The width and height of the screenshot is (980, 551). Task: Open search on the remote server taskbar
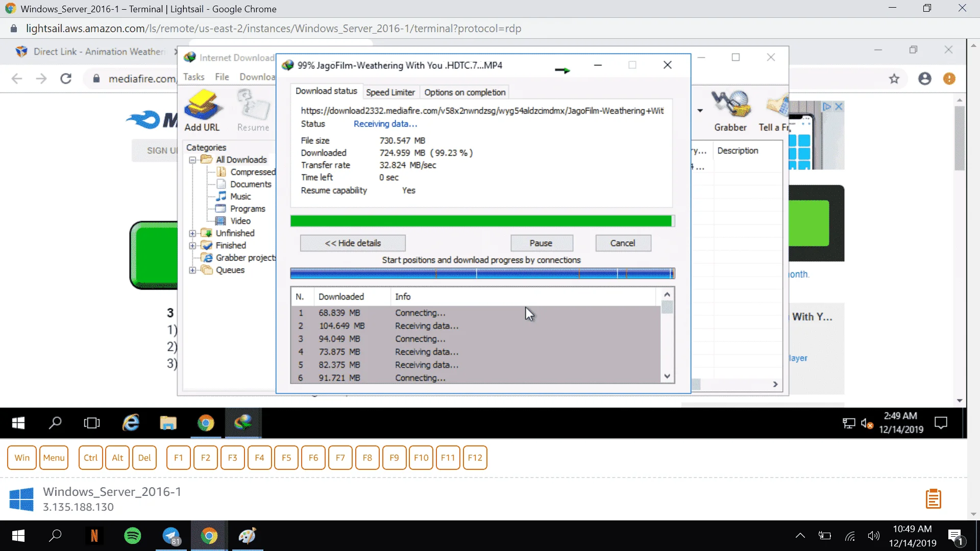click(x=55, y=423)
